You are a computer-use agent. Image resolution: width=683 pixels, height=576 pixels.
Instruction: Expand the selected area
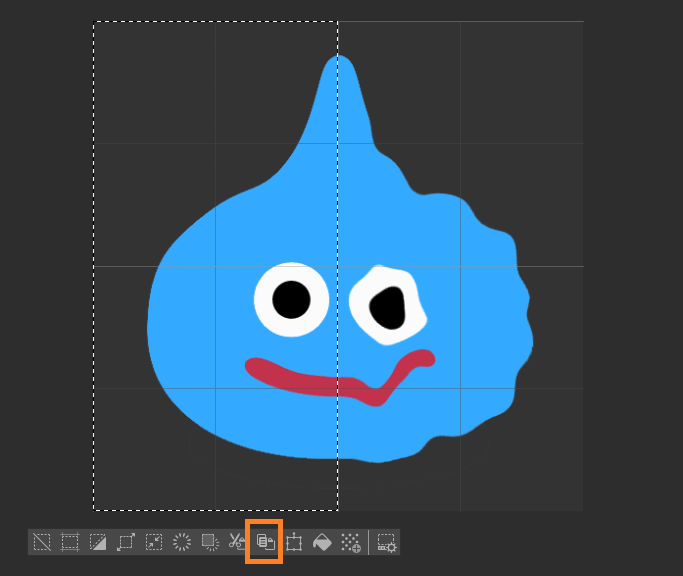[x=126, y=542]
